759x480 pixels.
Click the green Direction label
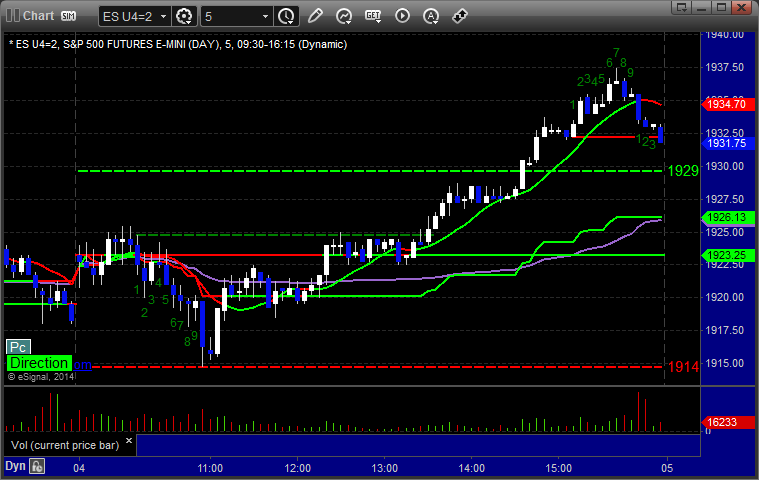coord(39,363)
